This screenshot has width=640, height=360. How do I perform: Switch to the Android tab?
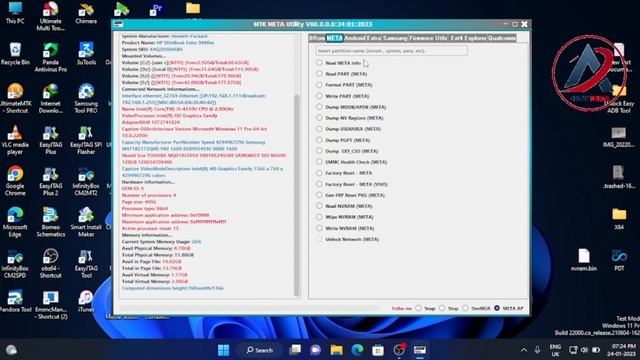(355, 38)
